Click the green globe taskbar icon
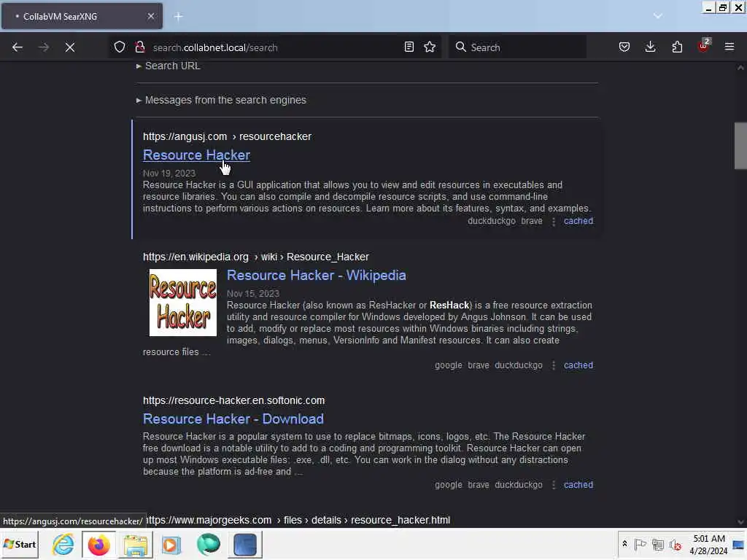 click(x=208, y=545)
